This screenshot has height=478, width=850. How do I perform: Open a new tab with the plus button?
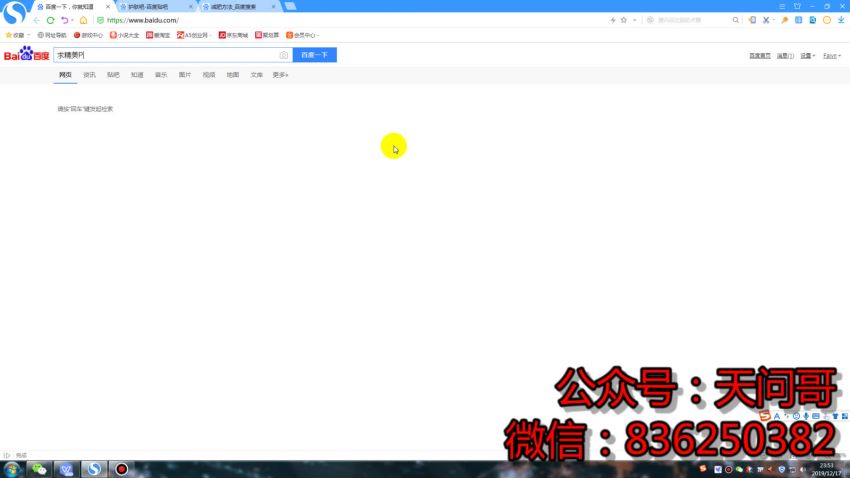click(x=290, y=6)
